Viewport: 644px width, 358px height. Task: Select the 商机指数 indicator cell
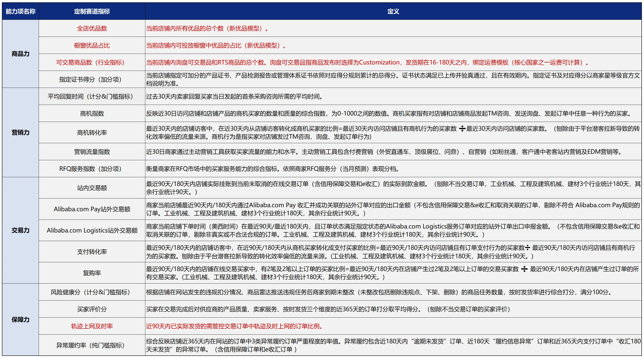(x=92, y=113)
